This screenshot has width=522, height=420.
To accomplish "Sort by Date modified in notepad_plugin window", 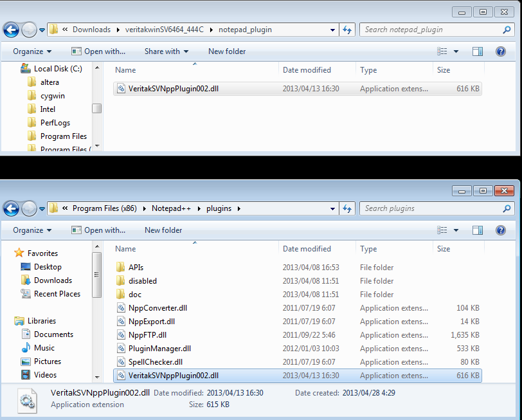I will tap(307, 70).
